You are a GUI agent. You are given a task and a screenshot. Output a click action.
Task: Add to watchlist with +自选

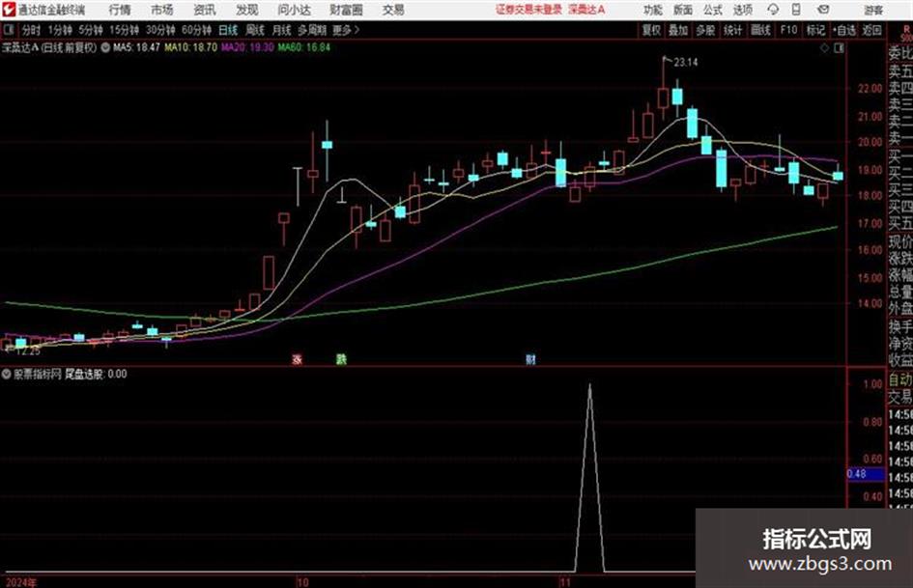(844, 30)
